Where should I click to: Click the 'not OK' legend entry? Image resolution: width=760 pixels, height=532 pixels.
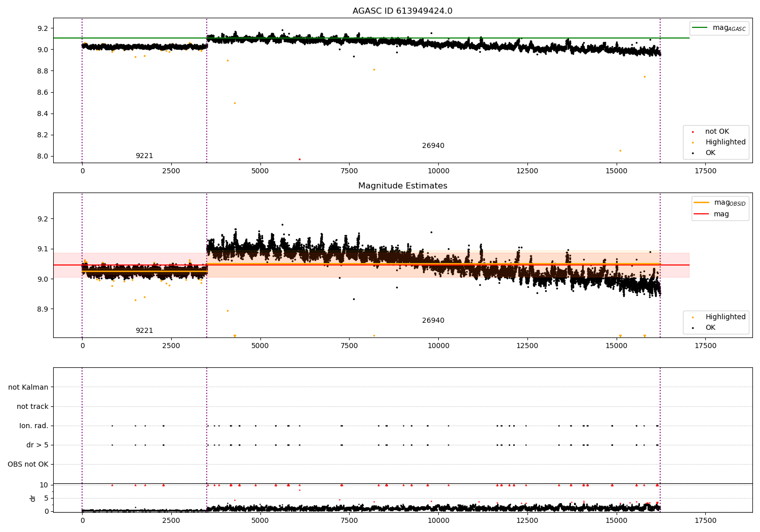[x=717, y=132]
